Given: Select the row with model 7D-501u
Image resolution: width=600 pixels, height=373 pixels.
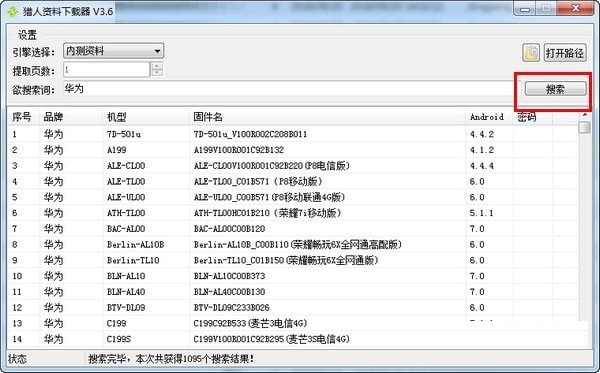Looking at the screenshot, I should coord(293,134).
